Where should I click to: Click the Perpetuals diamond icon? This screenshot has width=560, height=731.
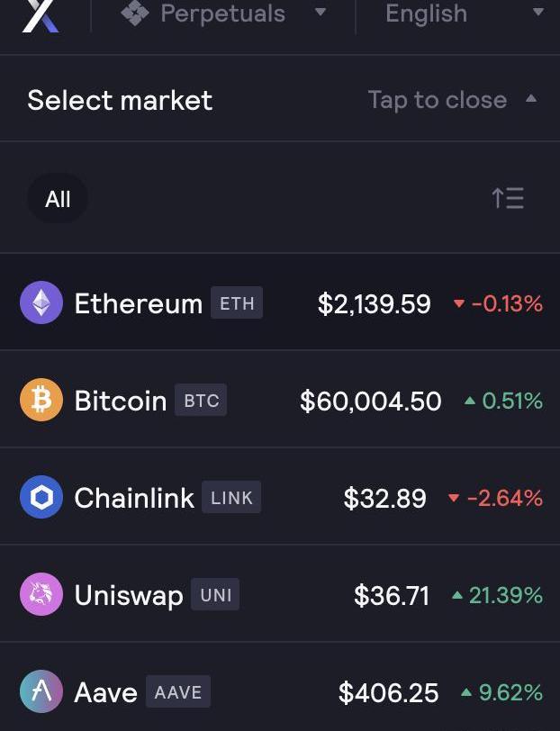click(135, 14)
